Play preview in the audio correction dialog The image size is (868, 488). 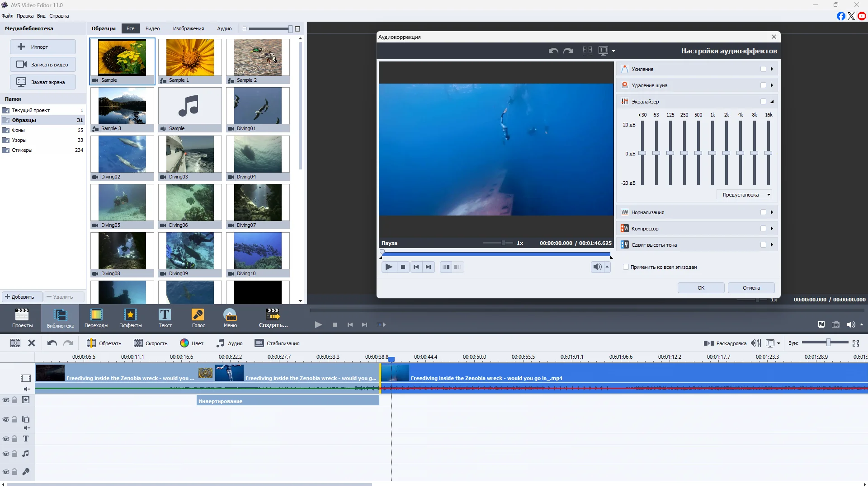tap(388, 267)
